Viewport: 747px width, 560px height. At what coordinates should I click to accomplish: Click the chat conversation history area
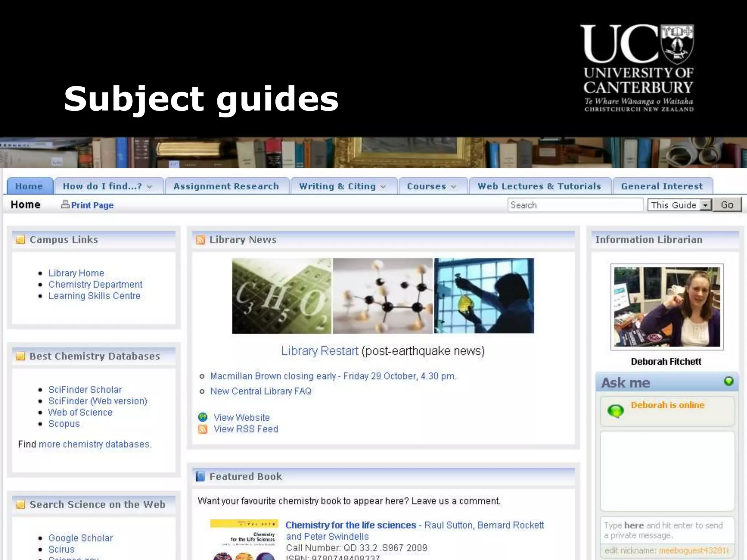tap(667, 471)
